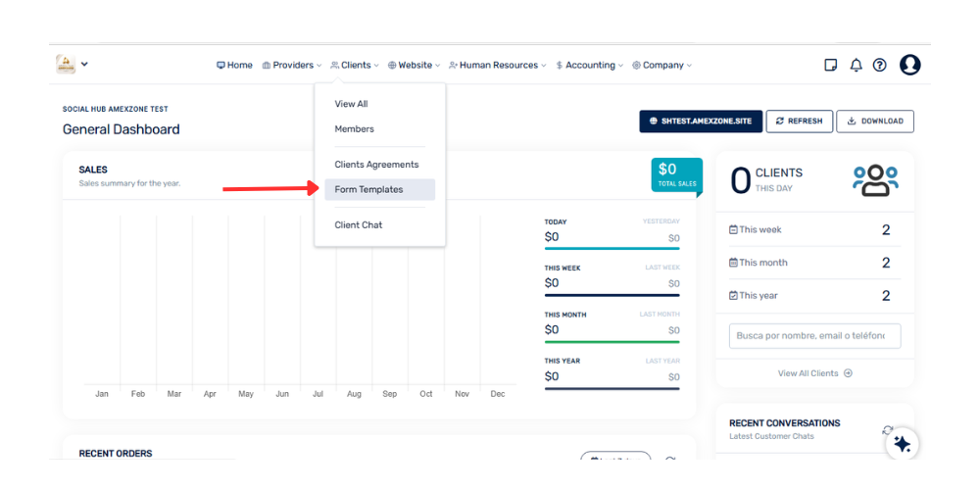Click the Recent Orders heading
This screenshot has width=980, height=490.
tap(116, 453)
